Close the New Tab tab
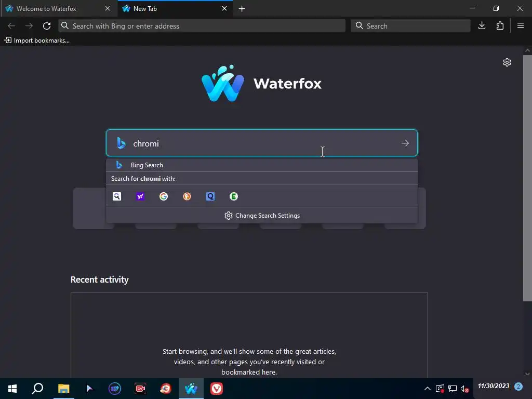The height and width of the screenshot is (399, 532). (224, 8)
